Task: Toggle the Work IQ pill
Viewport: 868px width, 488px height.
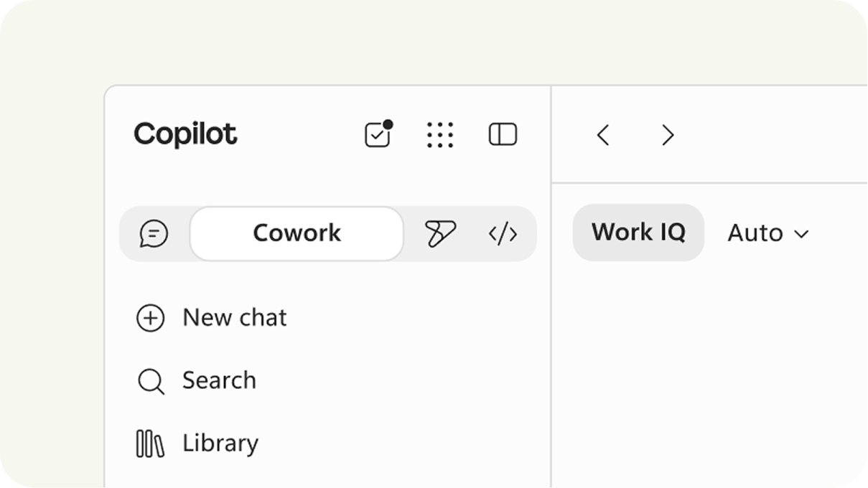Action: coord(638,233)
